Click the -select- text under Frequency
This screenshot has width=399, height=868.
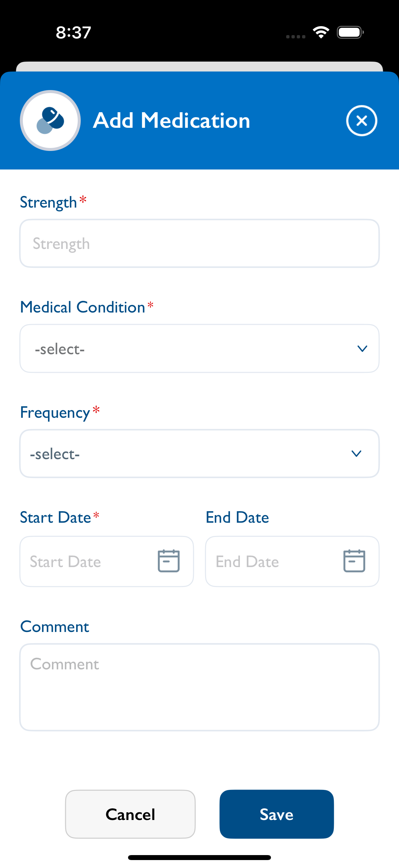(55, 454)
